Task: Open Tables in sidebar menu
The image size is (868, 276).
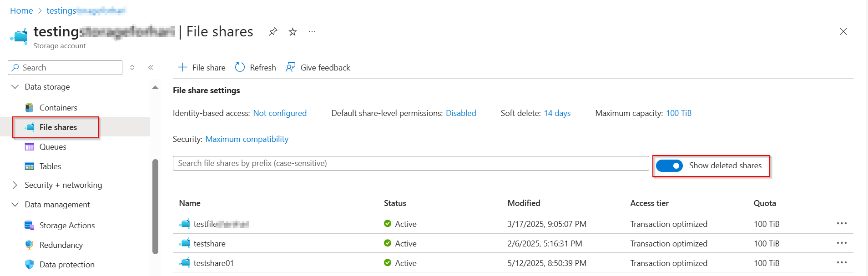Action: pos(50,166)
